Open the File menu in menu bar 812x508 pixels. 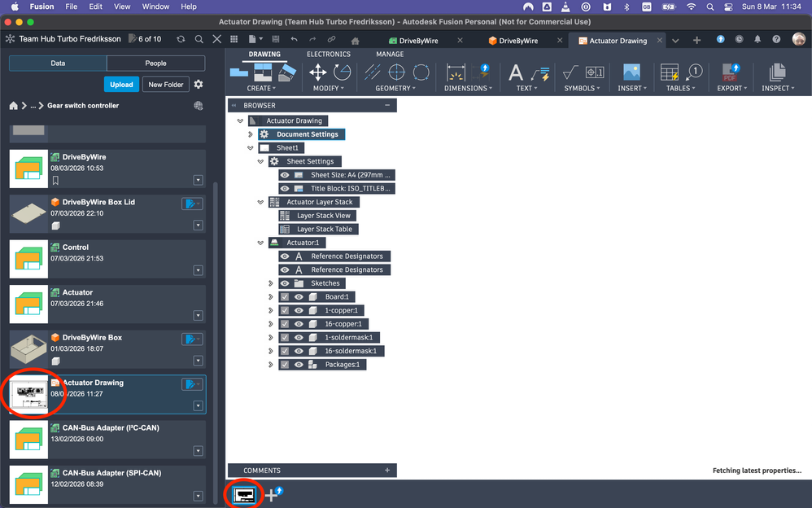coord(72,7)
